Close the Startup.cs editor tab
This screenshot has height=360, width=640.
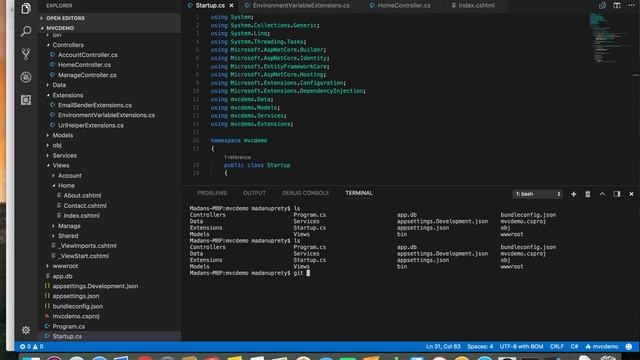point(231,6)
